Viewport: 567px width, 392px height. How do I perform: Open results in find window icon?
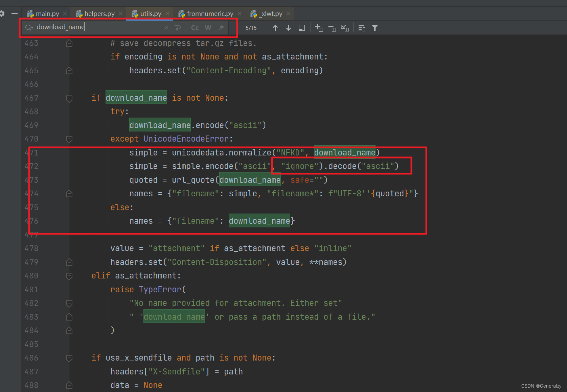coord(302,28)
